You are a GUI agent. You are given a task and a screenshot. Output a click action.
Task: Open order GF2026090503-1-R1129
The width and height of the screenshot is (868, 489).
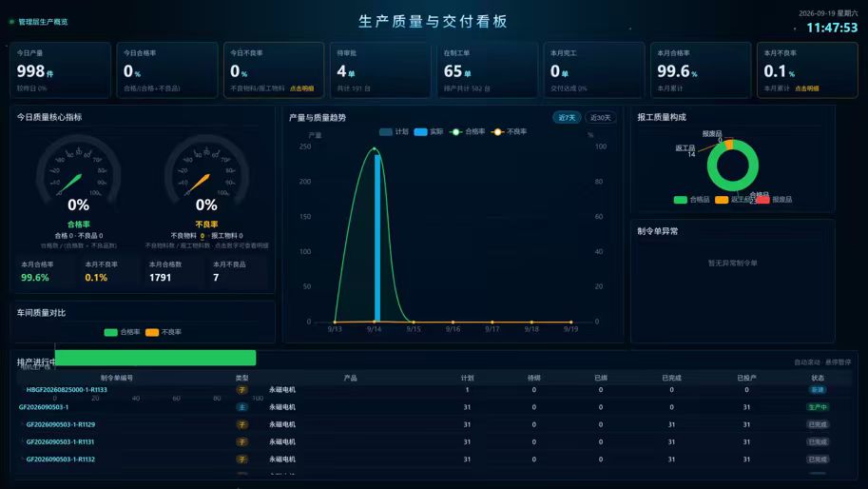[60, 424]
